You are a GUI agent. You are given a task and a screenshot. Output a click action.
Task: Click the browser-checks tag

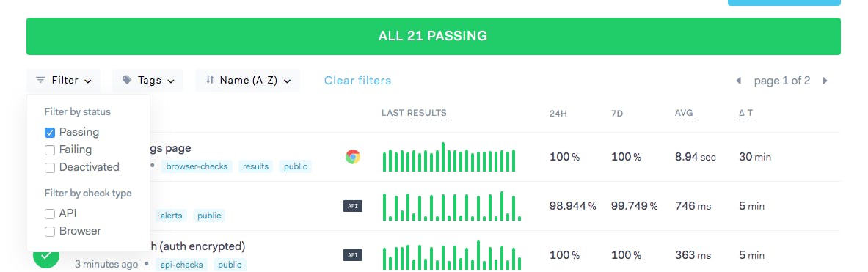pyautogui.click(x=197, y=166)
